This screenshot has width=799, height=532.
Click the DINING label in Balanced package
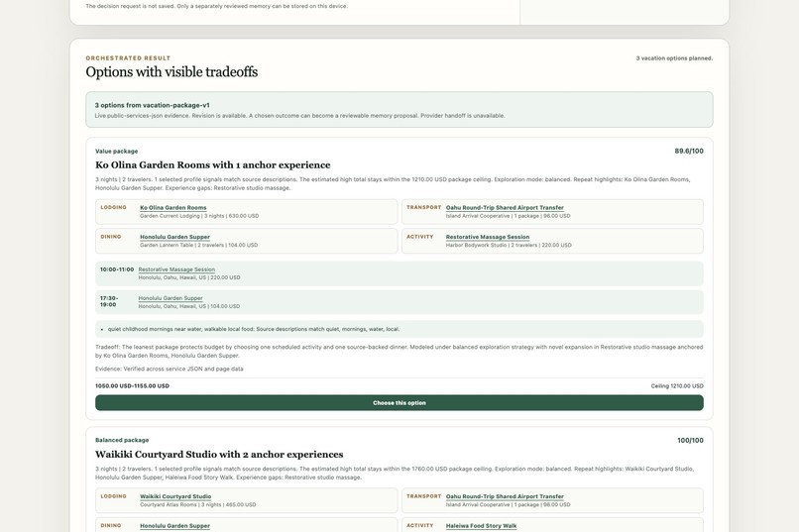(x=111, y=525)
